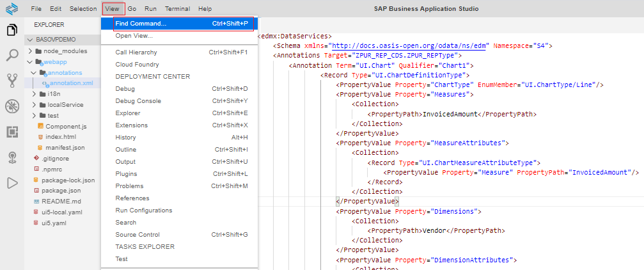This screenshot has height=270, width=644.
Task: Click the InvoicedAmount PropertyPath code line
Action: click(452, 115)
